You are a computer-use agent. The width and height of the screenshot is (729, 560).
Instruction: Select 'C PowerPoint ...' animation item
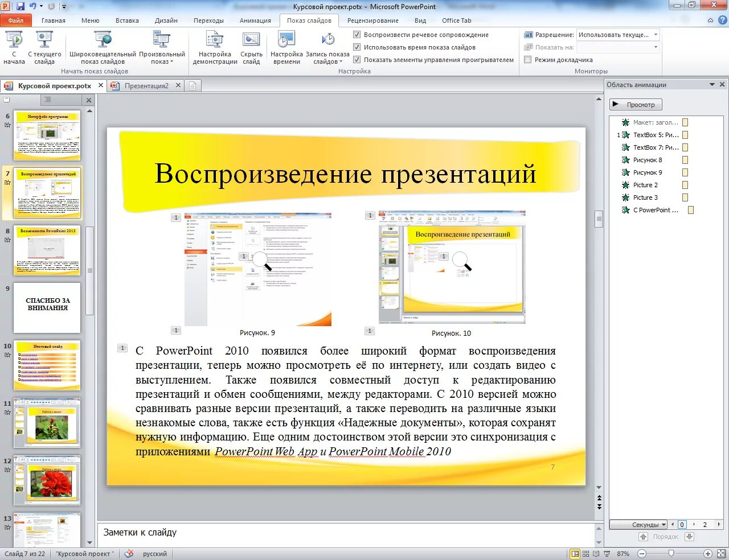(x=656, y=210)
